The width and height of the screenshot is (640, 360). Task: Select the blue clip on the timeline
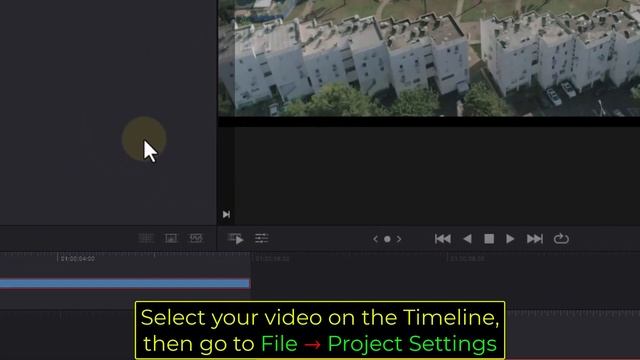pyautogui.click(x=124, y=283)
